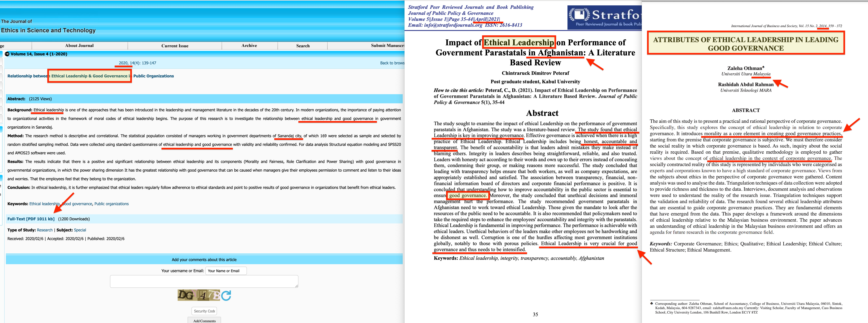The height and width of the screenshot is (323, 868).
Task: Click the Research type of study link
Action: (45, 230)
